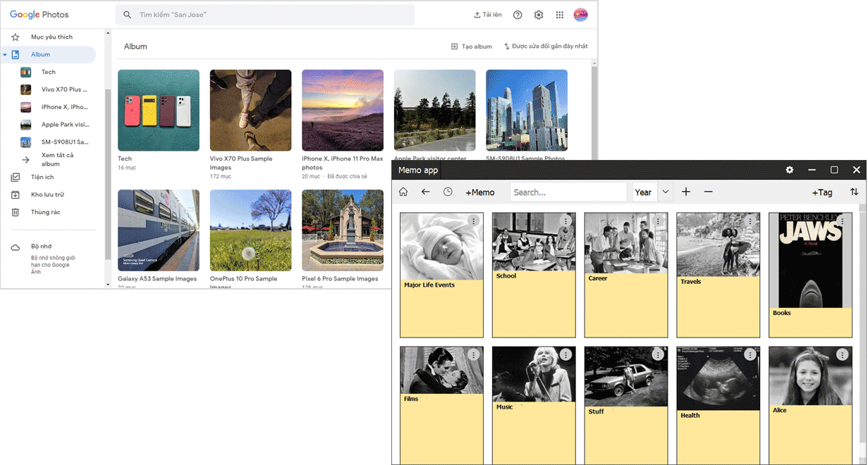Click the minus zoom button in Memo app
The image size is (868, 465).
click(x=708, y=192)
